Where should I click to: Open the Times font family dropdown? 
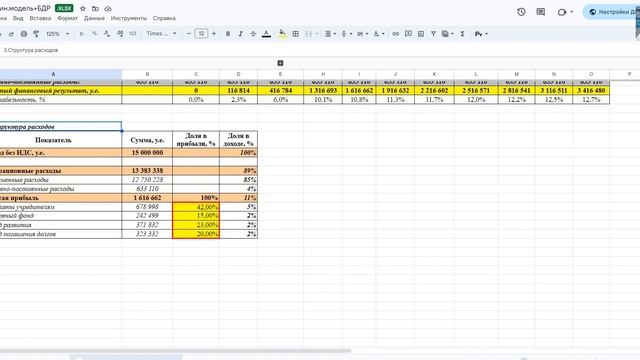(x=162, y=34)
